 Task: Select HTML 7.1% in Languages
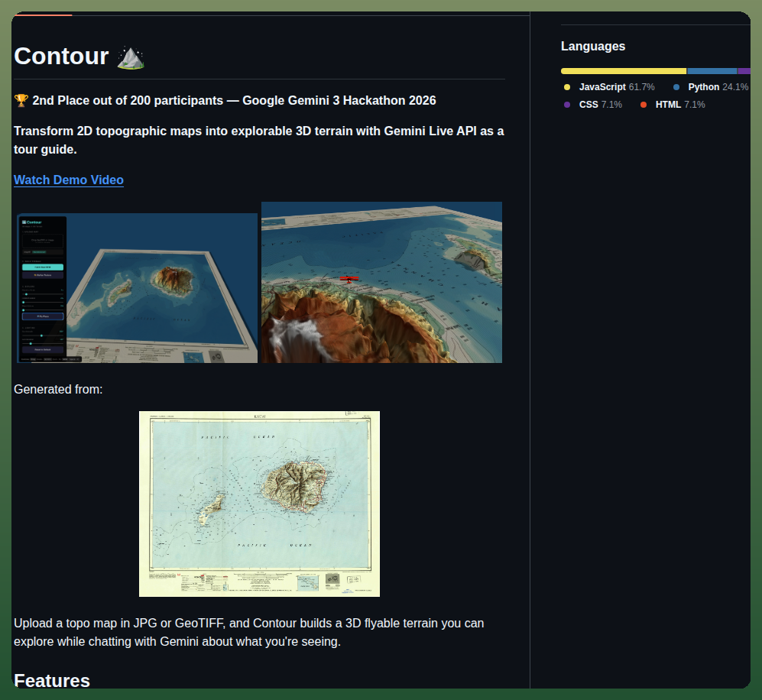pyautogui.click(x=673, y=105)
